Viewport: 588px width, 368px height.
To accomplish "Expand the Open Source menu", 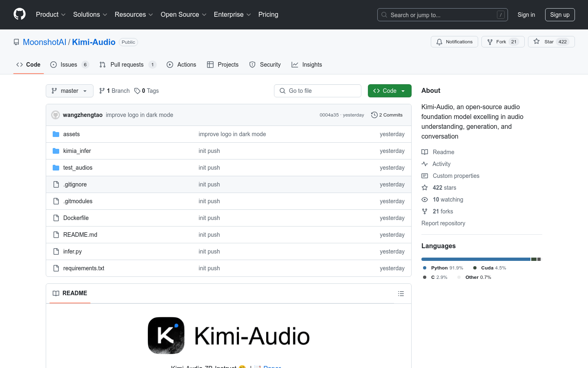I will tap(183, 14).
